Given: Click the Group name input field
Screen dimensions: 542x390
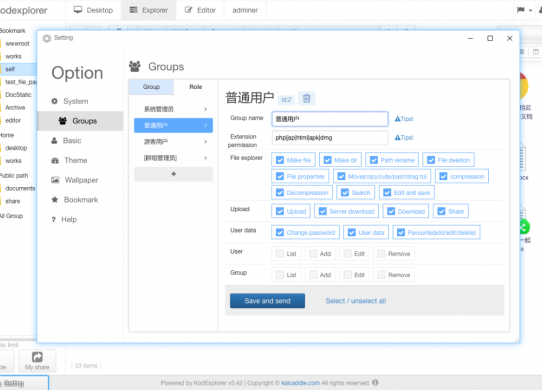Looking at the screenshot, I should [x=330, y=119].
